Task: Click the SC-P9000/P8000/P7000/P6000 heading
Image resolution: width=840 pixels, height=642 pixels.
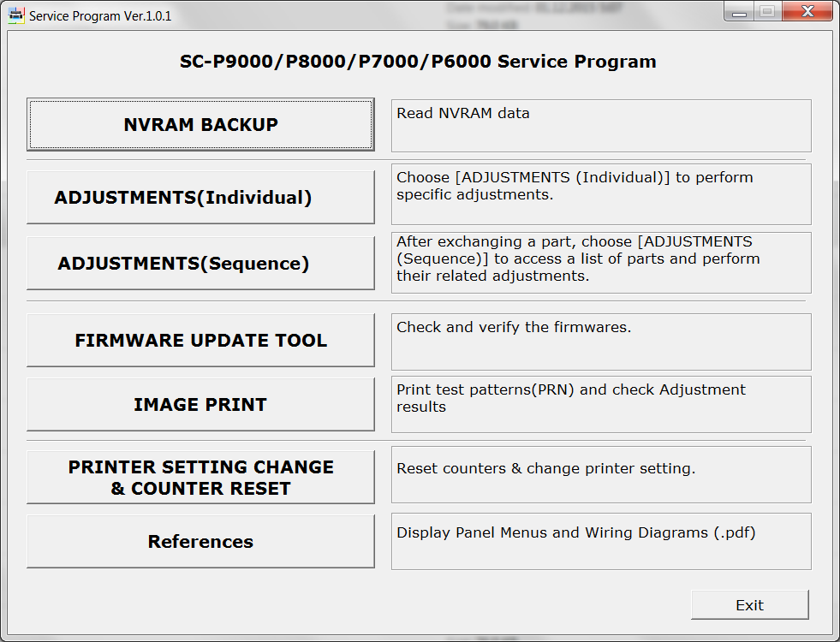Action: pos(418,62)
